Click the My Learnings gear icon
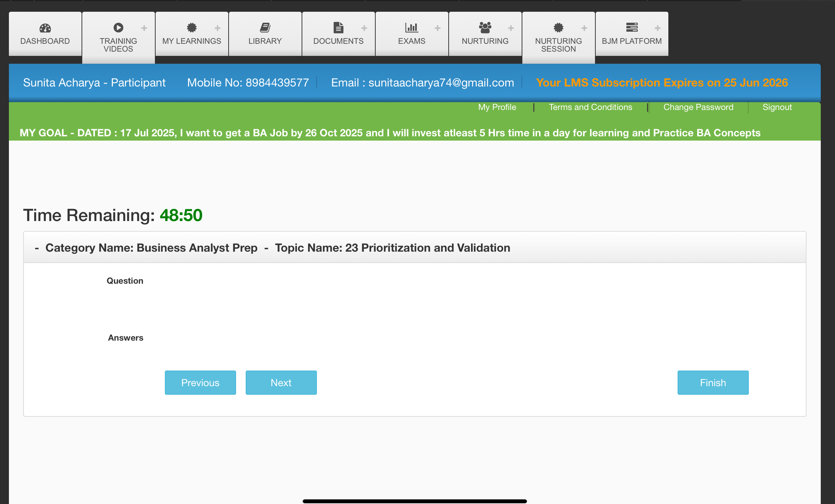This screenshot has height=504, width=835. tap(192, 27)
